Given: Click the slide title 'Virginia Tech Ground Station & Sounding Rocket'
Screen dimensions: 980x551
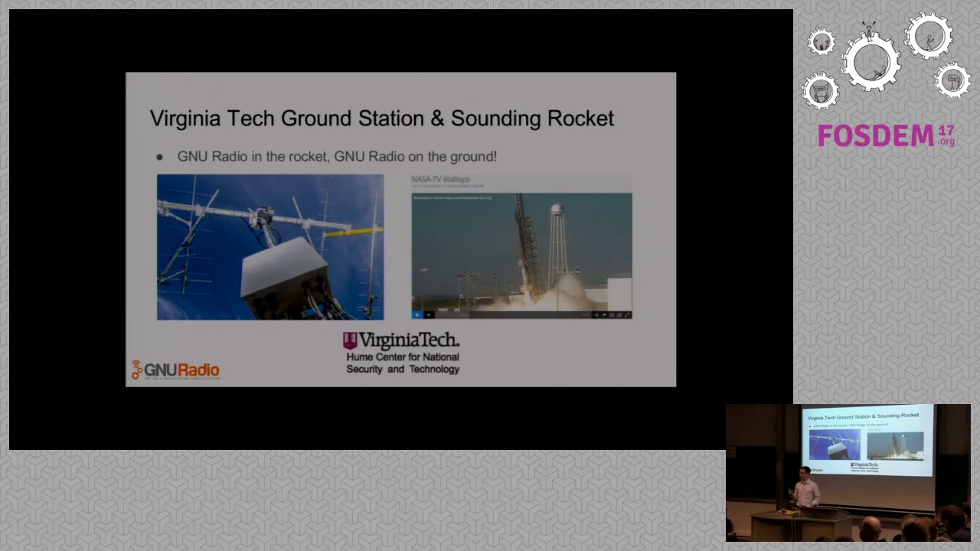Looking at the screenshot, I should pyautogui.click(x=381, y=119).
